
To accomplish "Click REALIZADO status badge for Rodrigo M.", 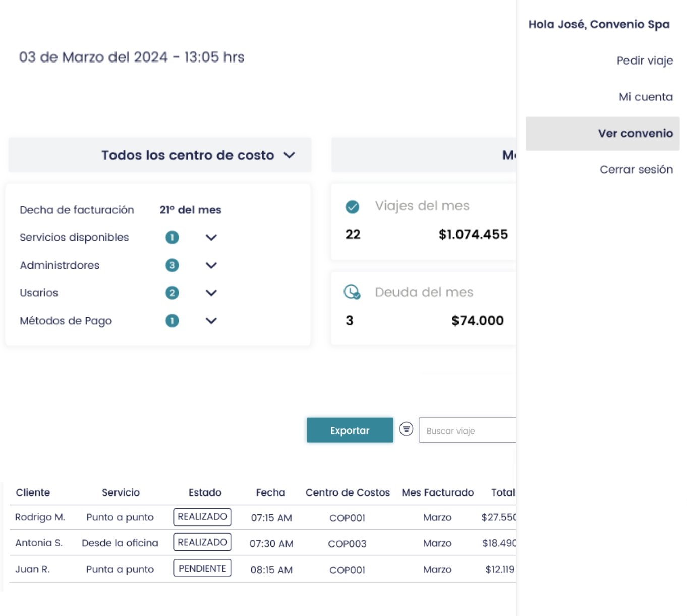I will 202,517.
